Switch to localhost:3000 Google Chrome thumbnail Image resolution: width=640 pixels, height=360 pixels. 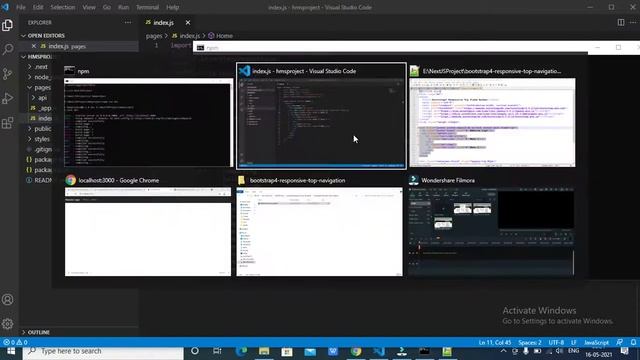click(x=148, y=226)
